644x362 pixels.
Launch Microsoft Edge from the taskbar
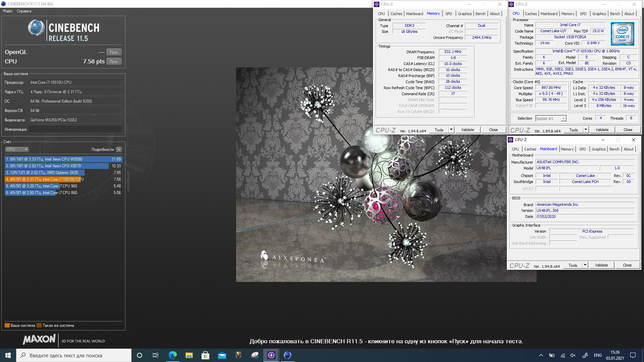point(172,355)
